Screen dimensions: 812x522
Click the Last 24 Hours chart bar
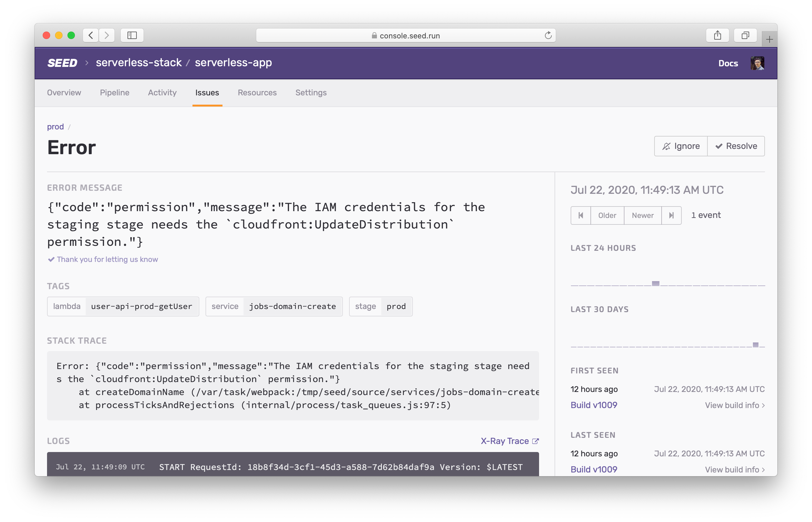(x=655, y=283)
